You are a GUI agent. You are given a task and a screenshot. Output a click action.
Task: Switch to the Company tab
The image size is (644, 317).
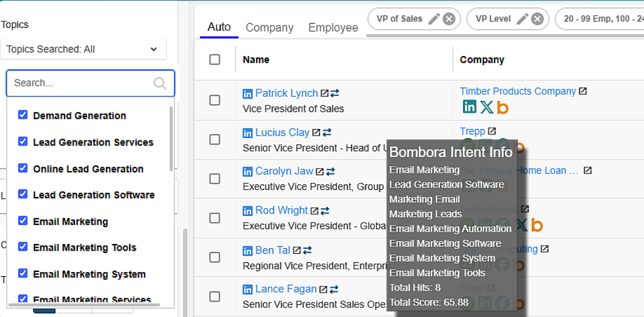[x=269, y=27]
